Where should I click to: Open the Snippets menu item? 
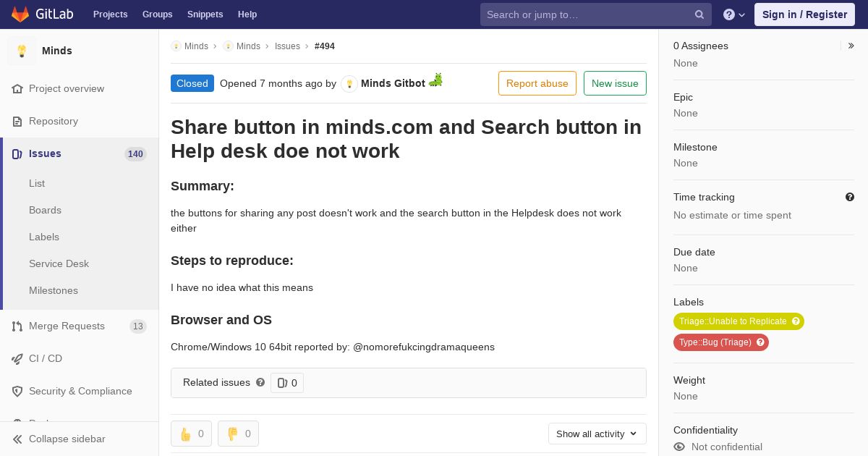(x=205, y=14)
